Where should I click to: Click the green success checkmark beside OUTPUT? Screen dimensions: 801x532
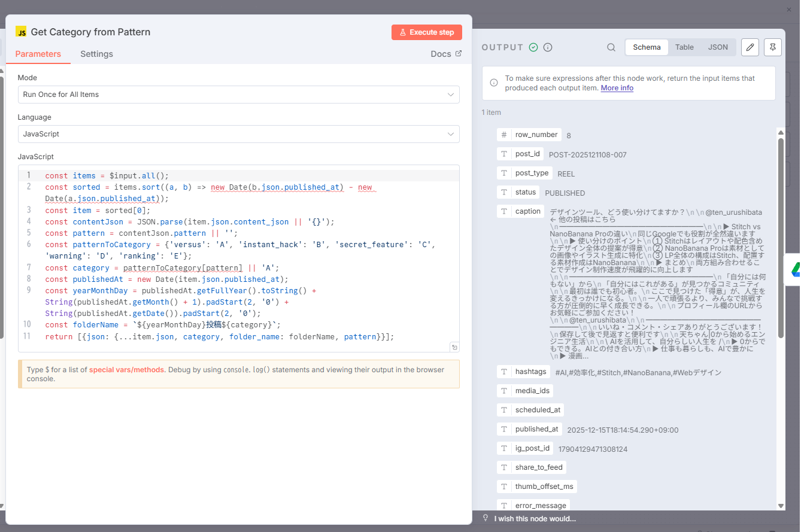pos(533,47)
